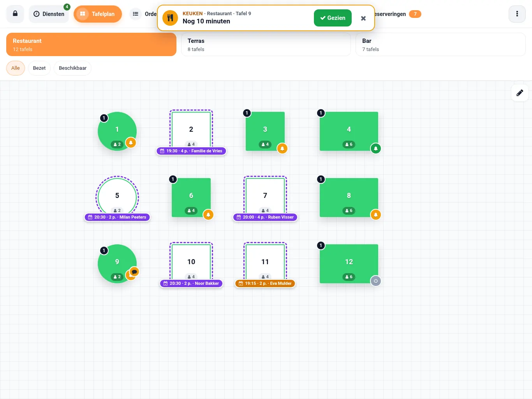Open the three-dot more options menu
532x399 pixels.
click(517, 14)
